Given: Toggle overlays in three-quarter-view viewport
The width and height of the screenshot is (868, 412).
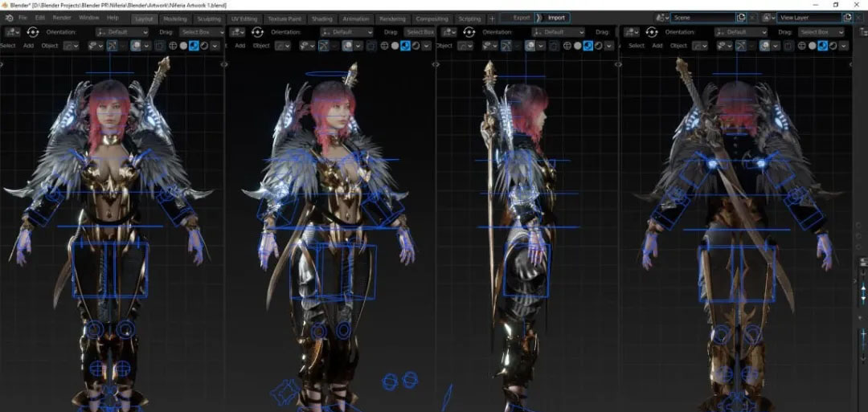Looking at the screenshot, I should coord(347,45).
